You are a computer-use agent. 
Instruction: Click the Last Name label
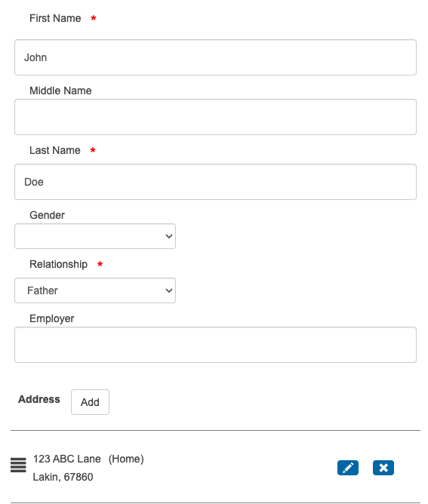click(55, 150)
